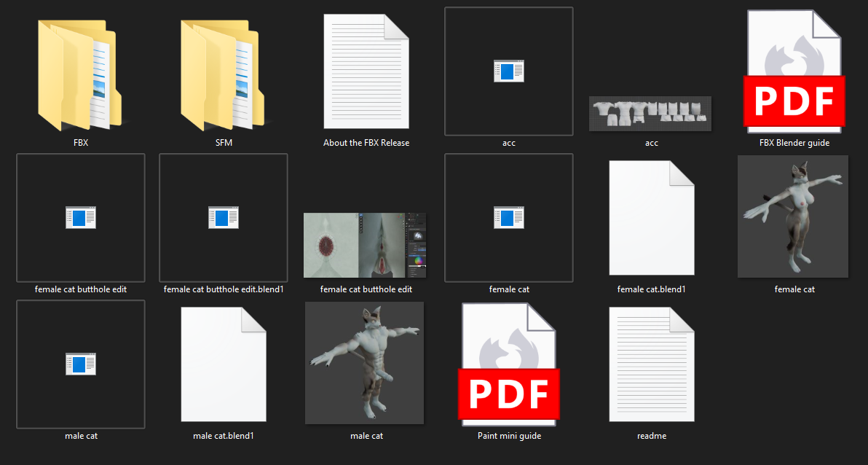This screenshot has width=868, height=465.
Task: Select the female cat file with the blue window icon
Action: pyautogui.click(x=509, y=218)
